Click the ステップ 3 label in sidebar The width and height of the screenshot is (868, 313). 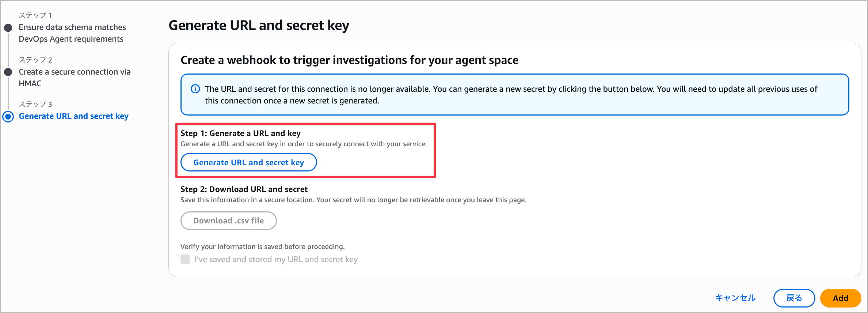pos(35,104)
